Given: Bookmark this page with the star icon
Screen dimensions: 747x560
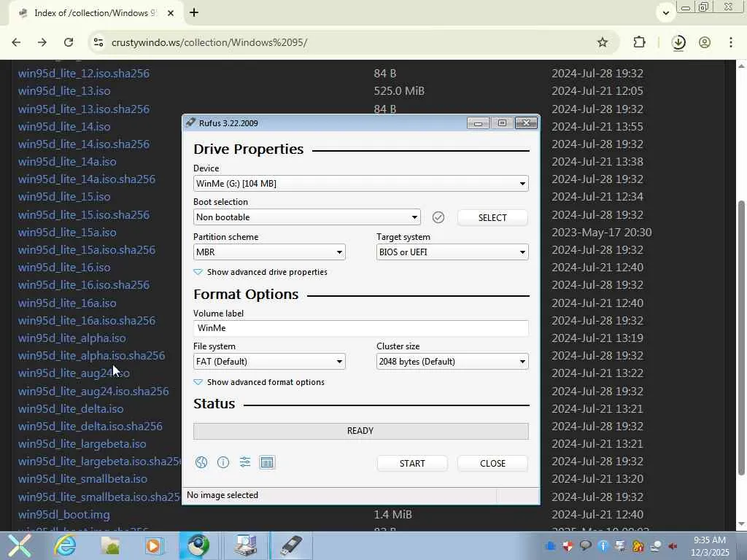Looking at the screenshot, I should coord(602,42).
